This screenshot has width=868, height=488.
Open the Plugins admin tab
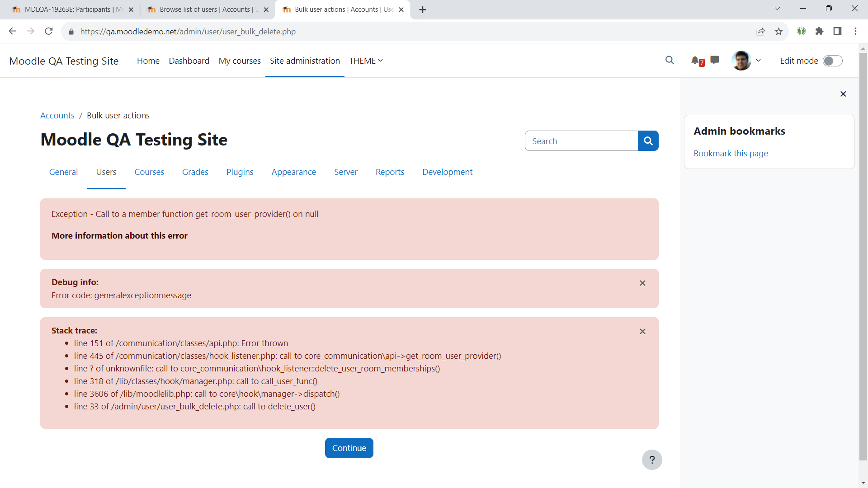pos(240,172)
